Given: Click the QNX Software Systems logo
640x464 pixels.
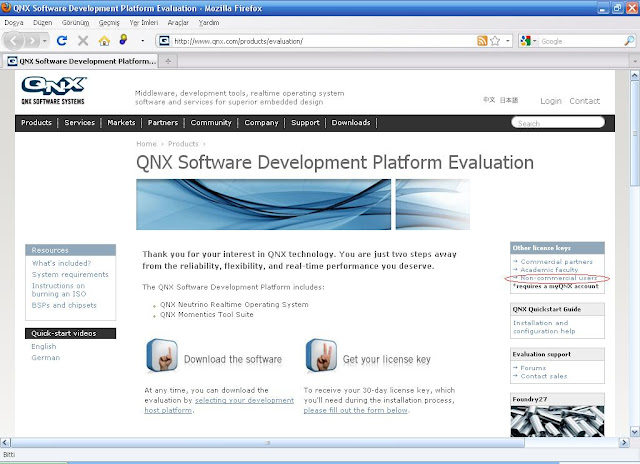Looking at the screenshot, I should coord(53,90).
